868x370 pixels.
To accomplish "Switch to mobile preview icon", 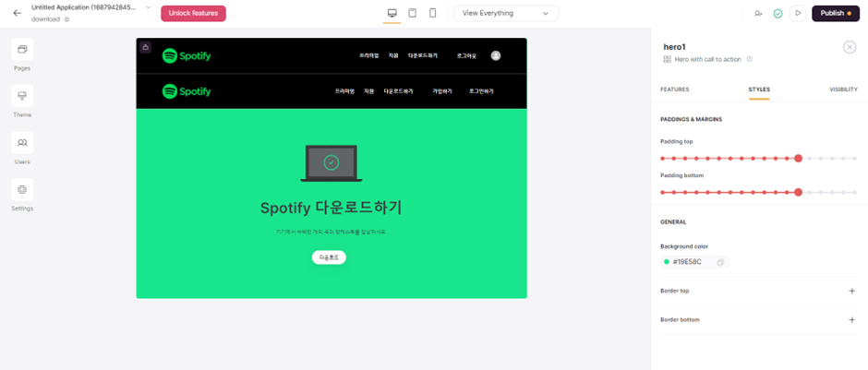I will point(433,13).
